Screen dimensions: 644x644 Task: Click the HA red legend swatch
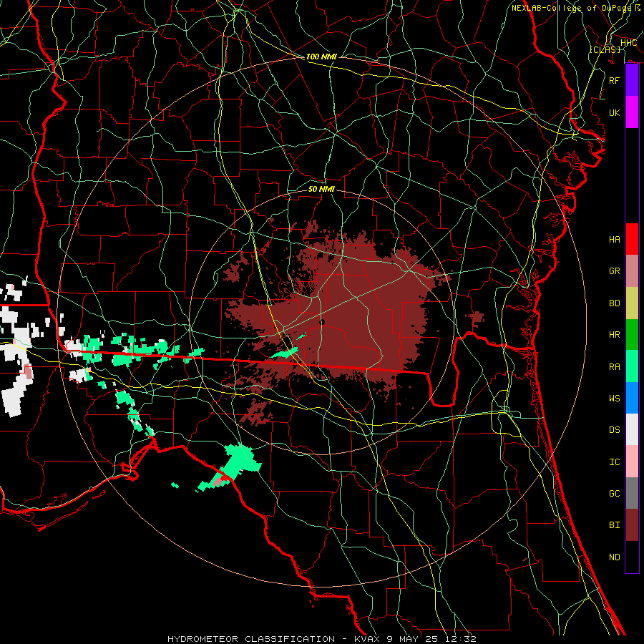[632, 239]
